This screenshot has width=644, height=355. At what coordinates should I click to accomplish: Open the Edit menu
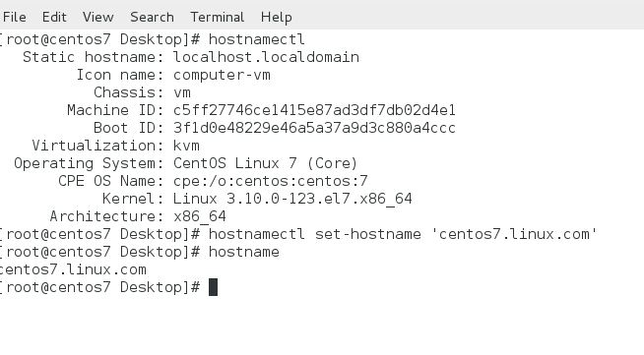pyautogui.click(x=54, y=18)
